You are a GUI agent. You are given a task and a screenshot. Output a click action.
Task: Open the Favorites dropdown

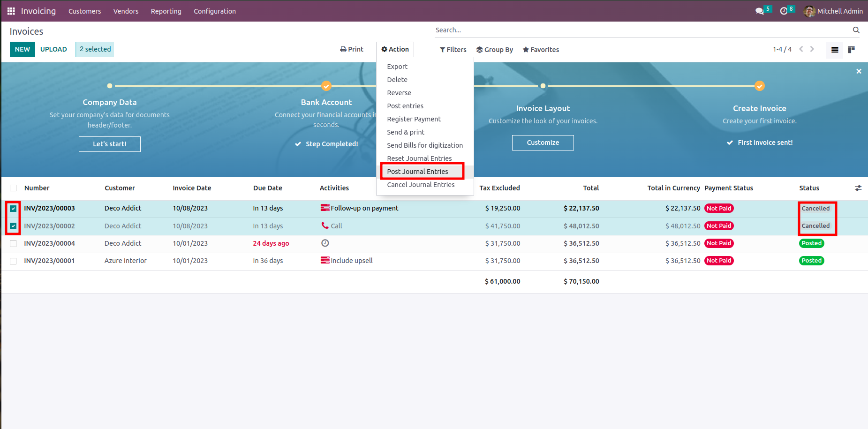point(541,50)
